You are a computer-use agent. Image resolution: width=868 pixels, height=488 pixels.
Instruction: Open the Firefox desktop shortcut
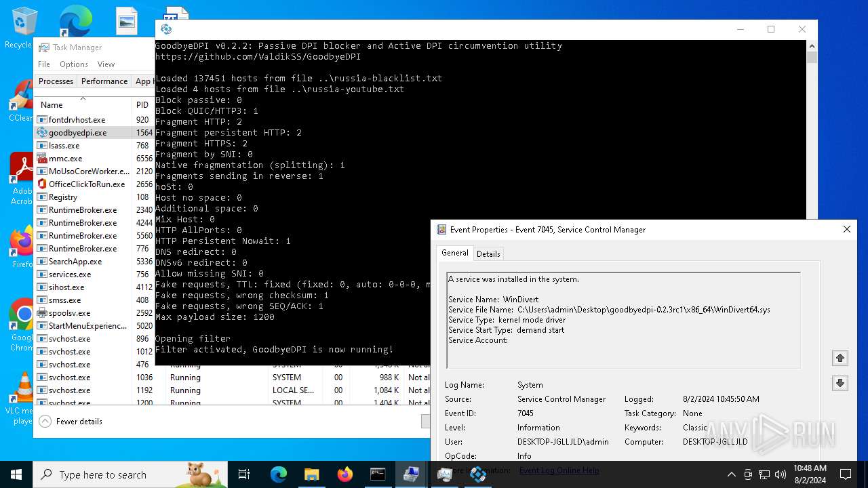click(22, 247)
